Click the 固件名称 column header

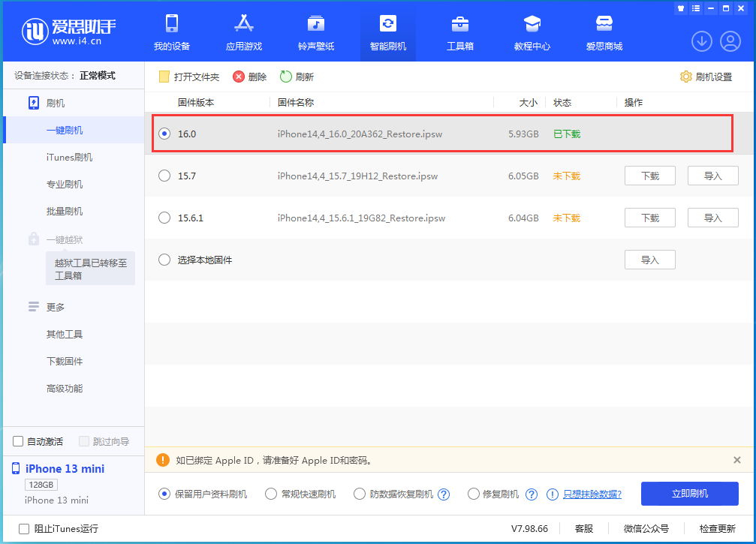click(x=296, y=102)
